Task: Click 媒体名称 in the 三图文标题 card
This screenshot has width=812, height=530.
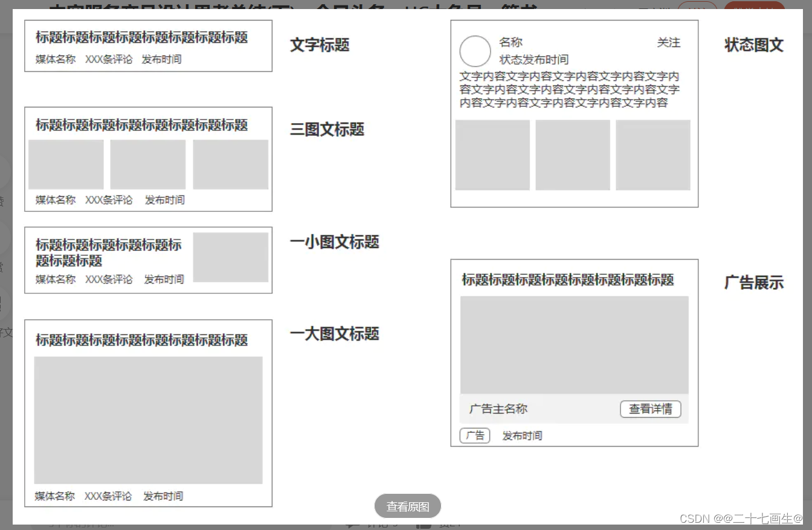Action: pos(56,200)
